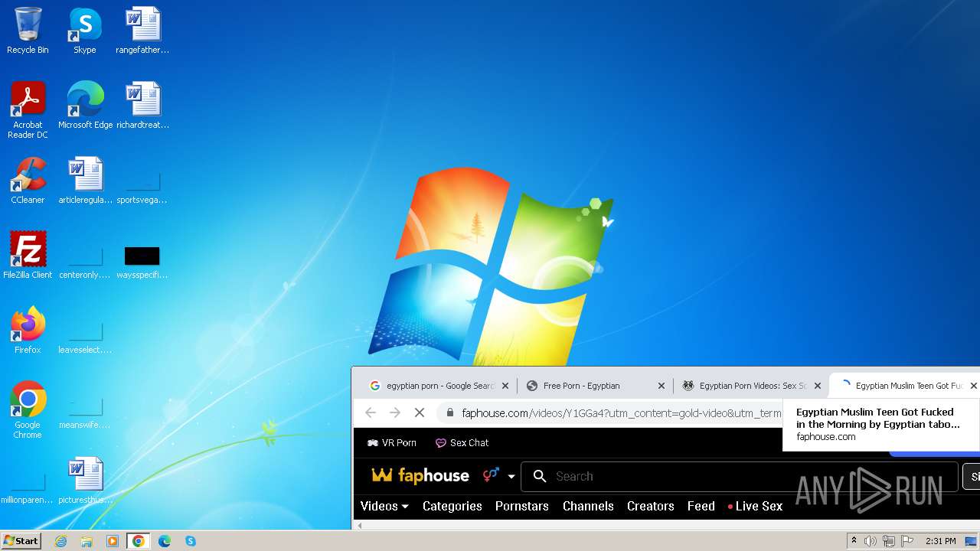Open the Channels menu item
Screen dimensions: 980x551
(x=588, y=506)
